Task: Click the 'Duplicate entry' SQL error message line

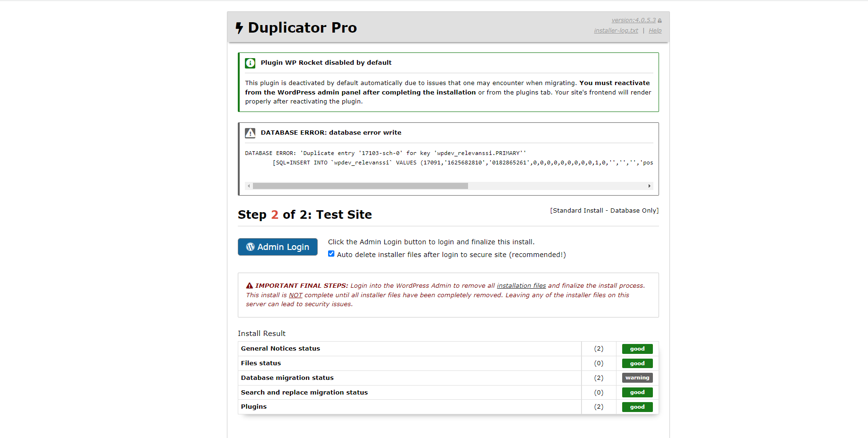Action: tap(385, 153)
